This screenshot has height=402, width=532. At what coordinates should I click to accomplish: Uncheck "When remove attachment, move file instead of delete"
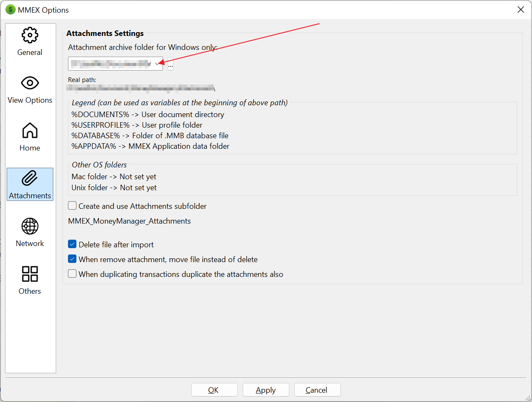pyautogui.click(x=72, y=258)
